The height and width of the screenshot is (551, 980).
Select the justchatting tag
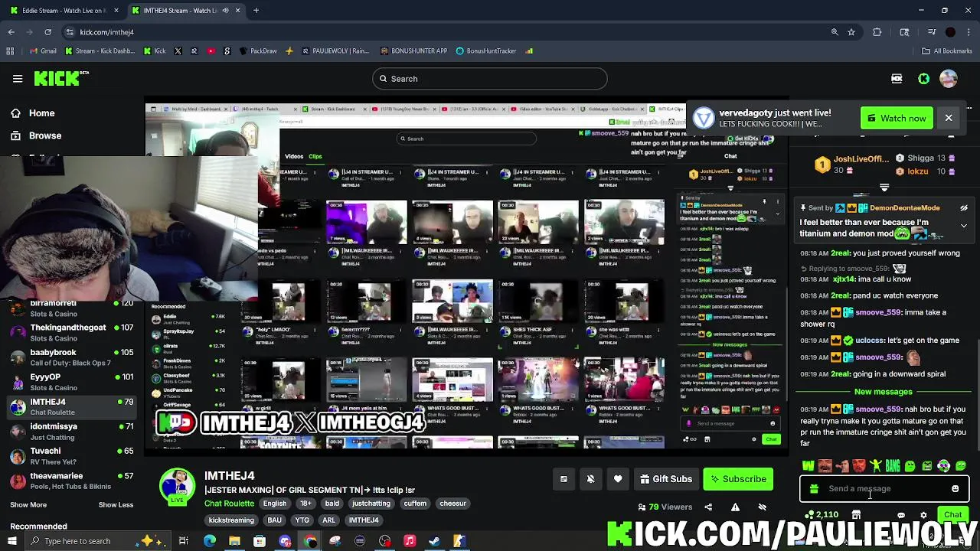point(371,504)
